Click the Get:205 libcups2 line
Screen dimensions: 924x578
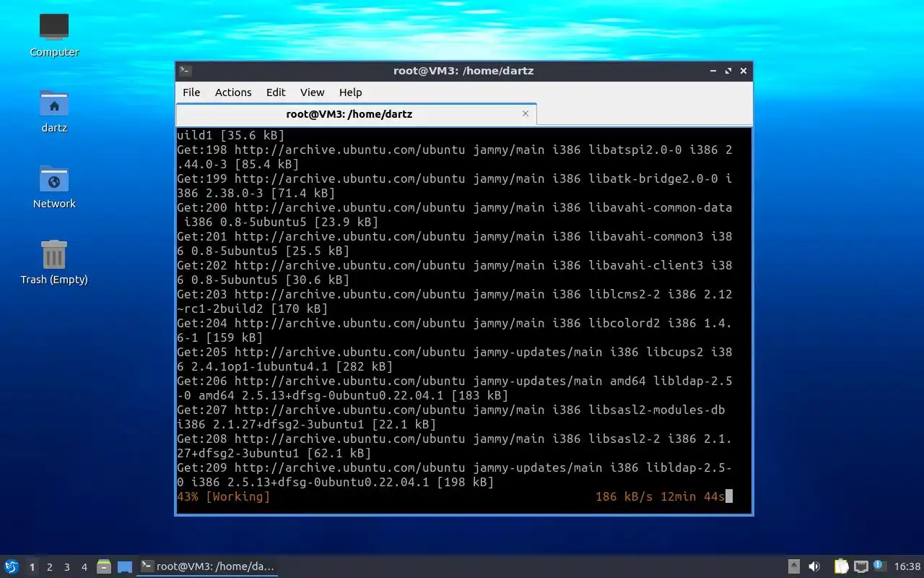click(455, 359)
